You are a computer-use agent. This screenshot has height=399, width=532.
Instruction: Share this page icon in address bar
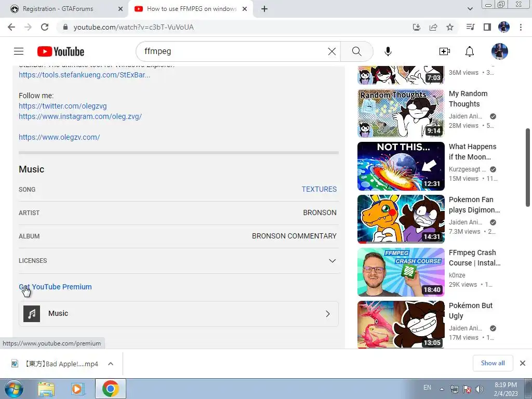pyautogui.click(x=433, y=27)
